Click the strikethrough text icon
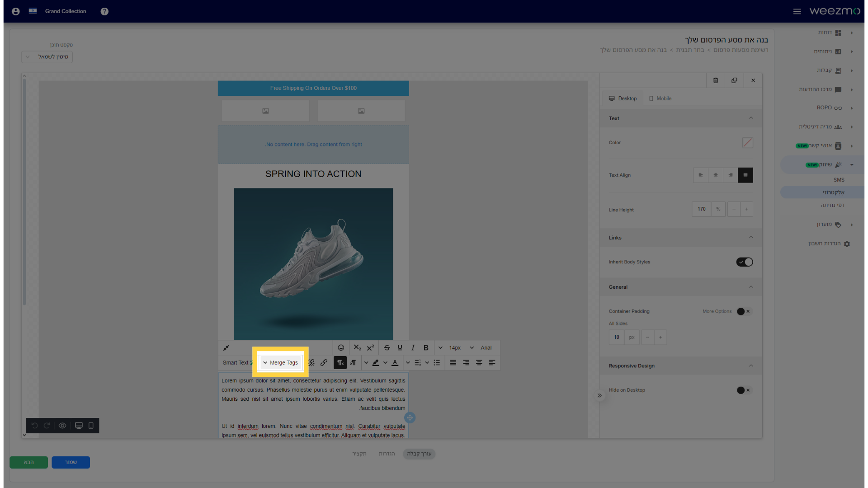Viewport: 868px width, 488px height. (x=387, y=347)
